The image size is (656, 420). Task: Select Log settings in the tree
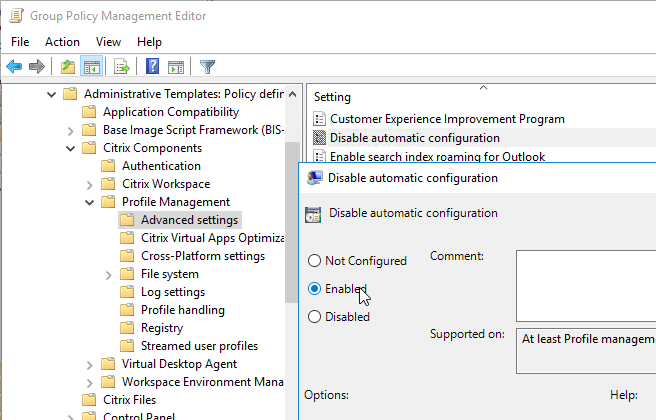pos(173,292)
